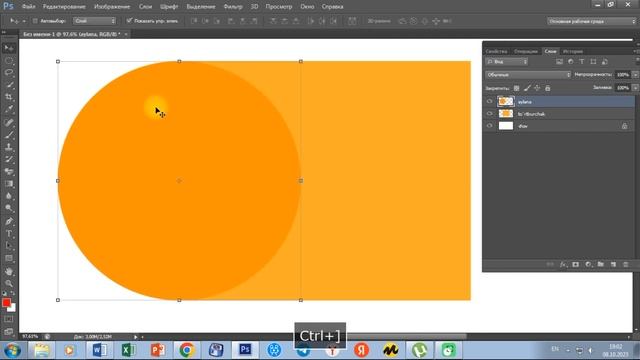Image resolution: width=640 pixels, height=360 pixels.
Task: Select the Crop tool
Action: click(9, 97)
